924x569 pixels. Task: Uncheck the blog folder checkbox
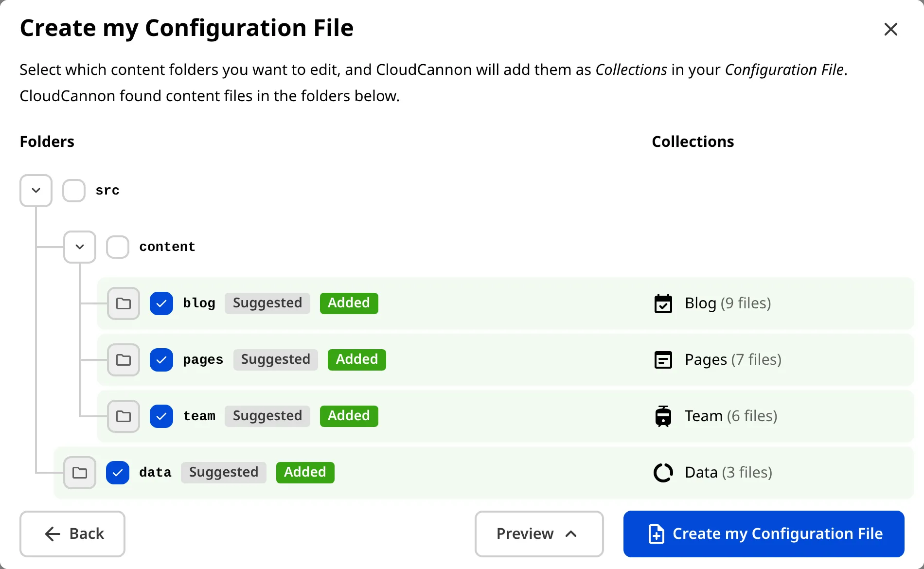161,303
